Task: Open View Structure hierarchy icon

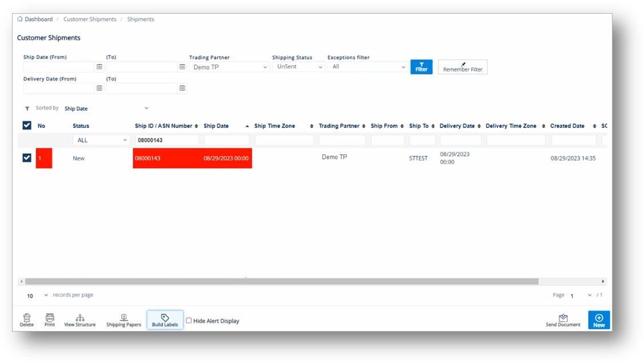Action: pyautogui.click(x=79, y=318)
